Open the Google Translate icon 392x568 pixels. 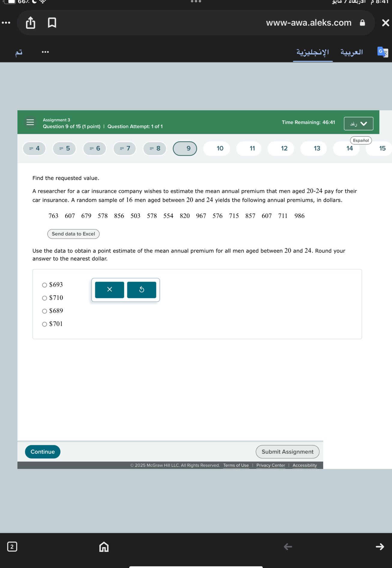pos(383,52)
